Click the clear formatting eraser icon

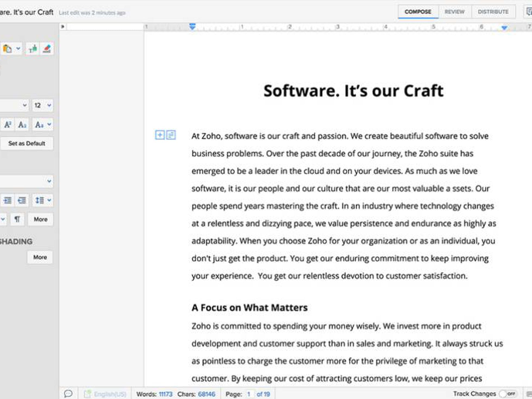click(x=47, y=49)
